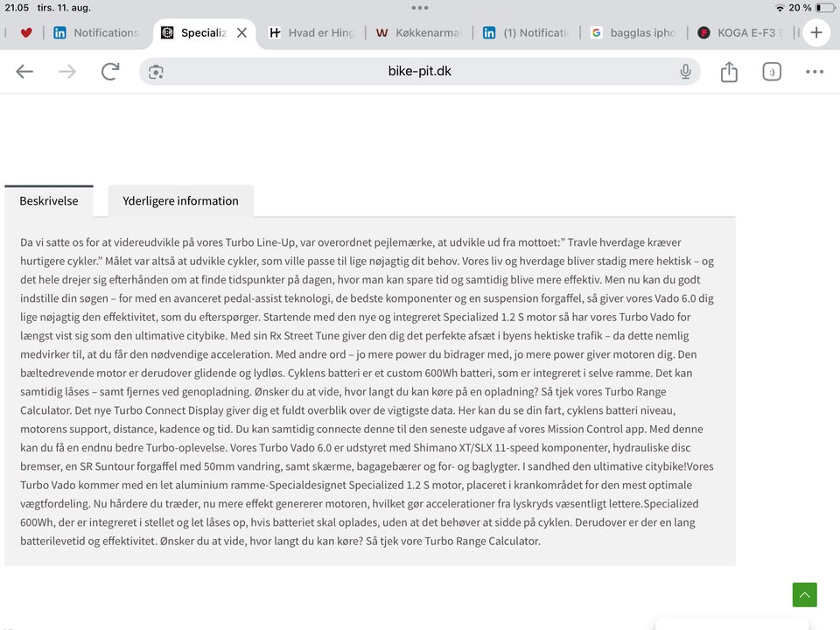
Task: Tap the microphone voice search icon
Action: (x=685, y=72)
